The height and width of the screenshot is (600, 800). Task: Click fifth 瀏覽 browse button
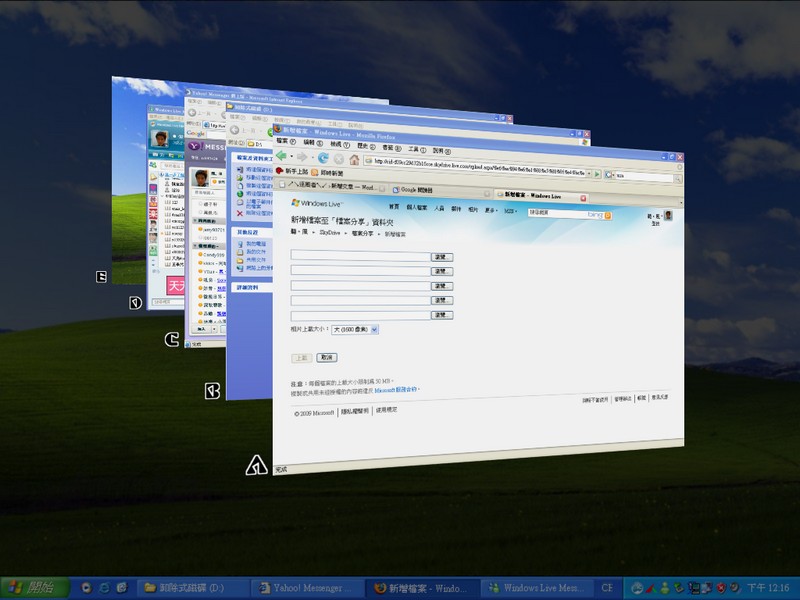pyautogui.click(x=442, y=315)
